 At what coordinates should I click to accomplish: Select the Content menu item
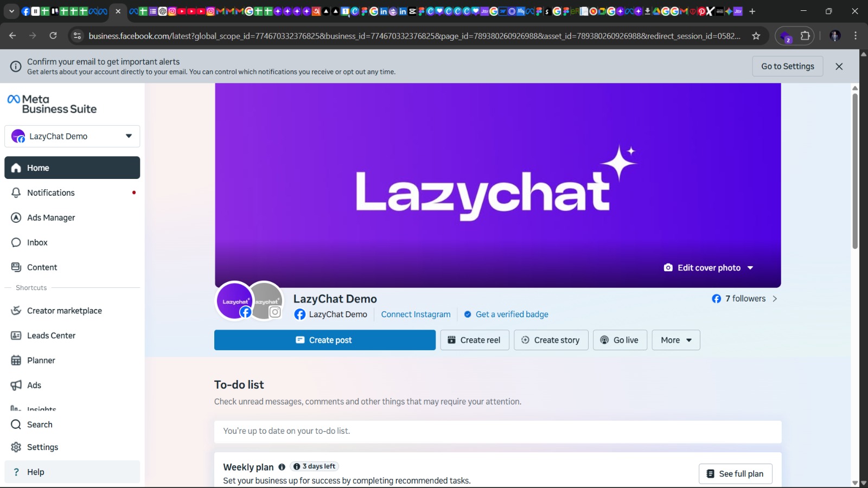(42, 267)
